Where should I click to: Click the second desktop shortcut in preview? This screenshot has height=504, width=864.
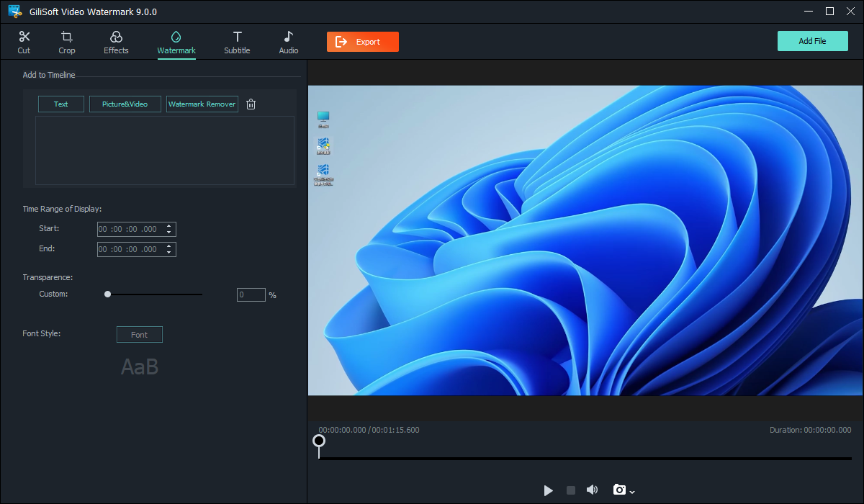coord(323,147)
